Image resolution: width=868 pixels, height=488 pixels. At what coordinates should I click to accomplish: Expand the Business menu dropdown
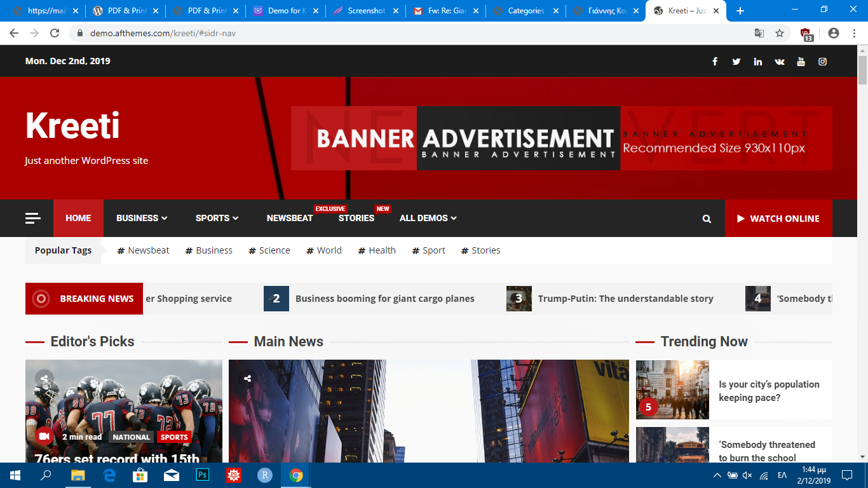(142, 218)
